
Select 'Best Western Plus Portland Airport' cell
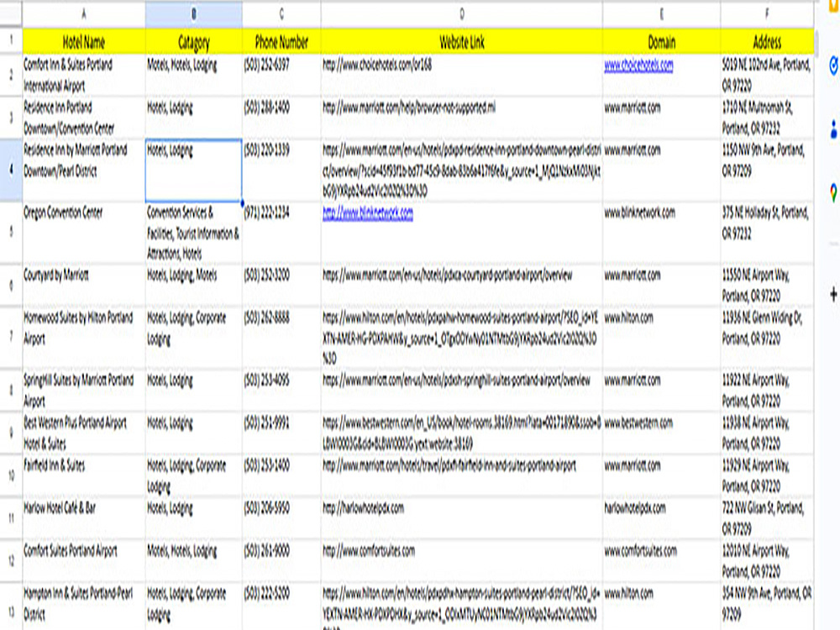coord(83,433)
